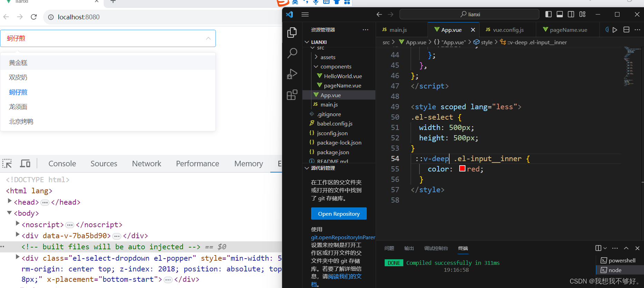The height and width of the screenshot is (288, 644).
Task: Toggle the secondary side bar layout
Action: tap(571, 14)
